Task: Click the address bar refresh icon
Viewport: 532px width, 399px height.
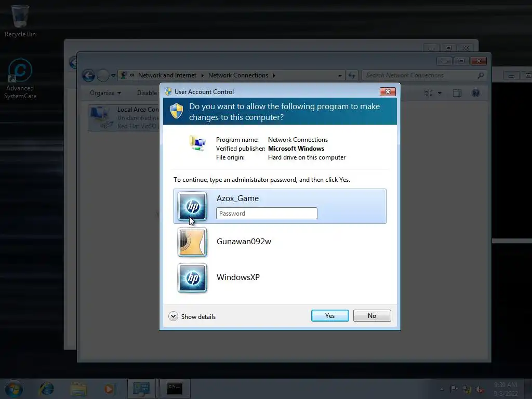Action: (352, 76)
